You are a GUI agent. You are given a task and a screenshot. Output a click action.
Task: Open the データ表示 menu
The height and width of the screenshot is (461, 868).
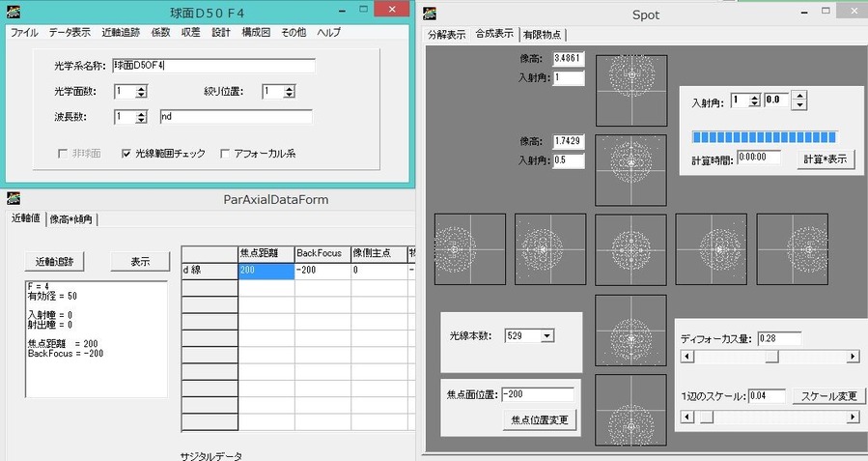[70, 33]
